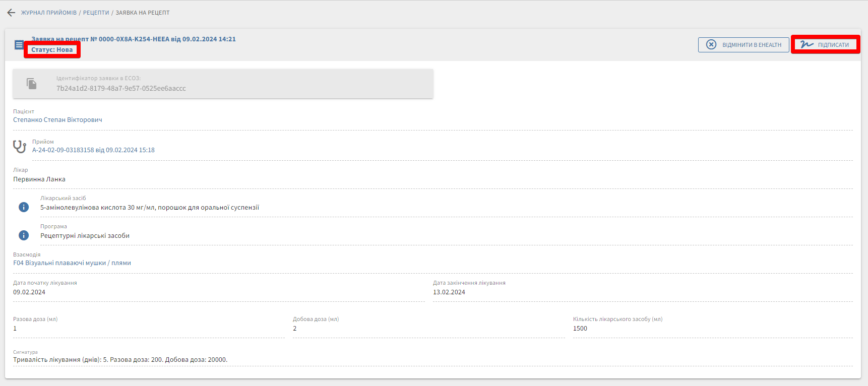Open patient Степанко Степан Вікторович link
Screen dimensions: 868x386
57,120
